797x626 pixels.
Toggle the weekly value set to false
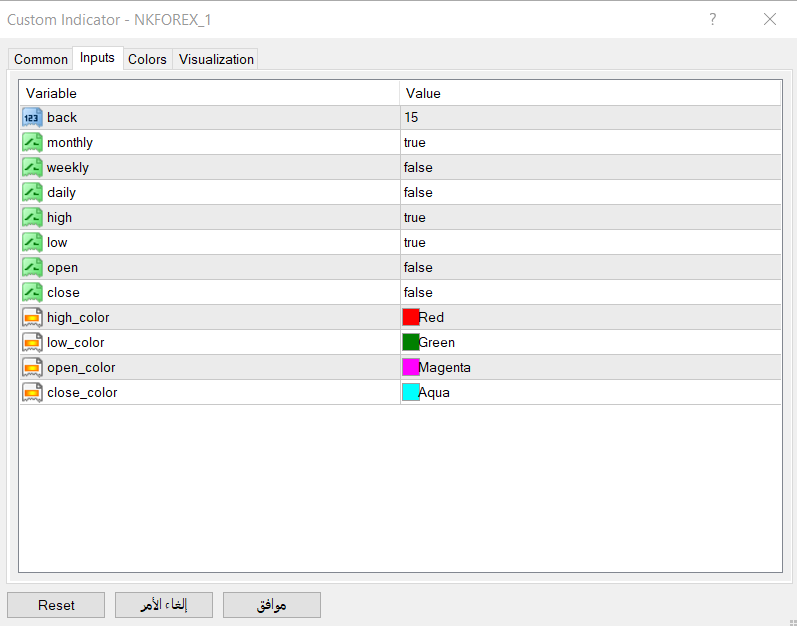tap(590, 168)
